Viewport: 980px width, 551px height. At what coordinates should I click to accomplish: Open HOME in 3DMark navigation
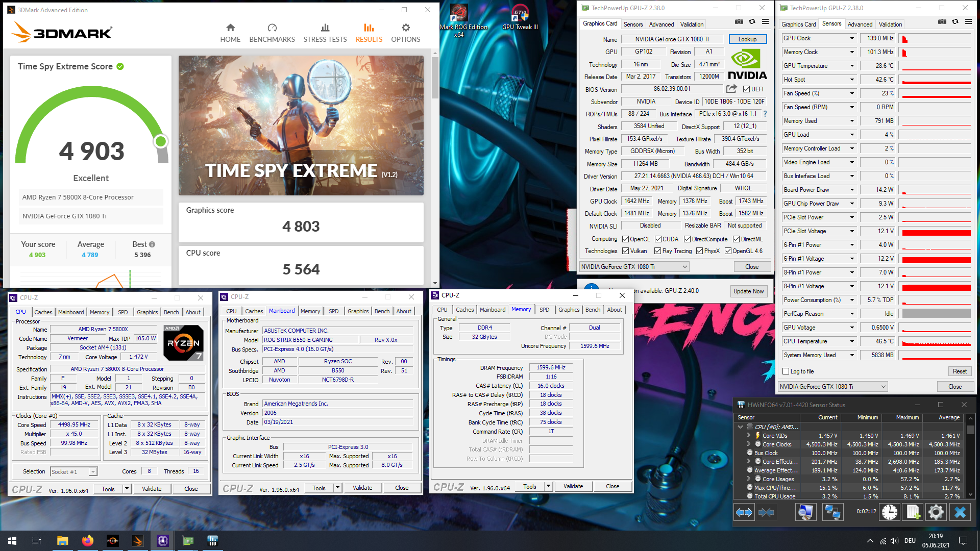(x=230, y=33)
